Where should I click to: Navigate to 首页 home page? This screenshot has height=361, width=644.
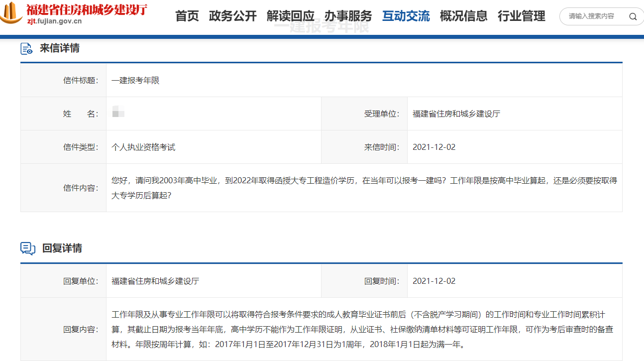click(x=187, y=16)
